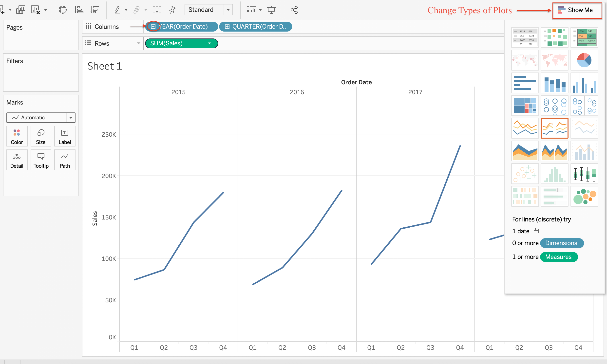Click the Size button in Marks card
The image size is (607, 364).
point(41,136)
